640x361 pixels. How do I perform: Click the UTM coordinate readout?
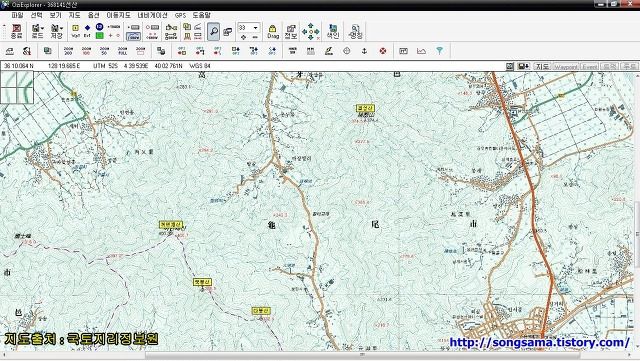click(138, 66)
